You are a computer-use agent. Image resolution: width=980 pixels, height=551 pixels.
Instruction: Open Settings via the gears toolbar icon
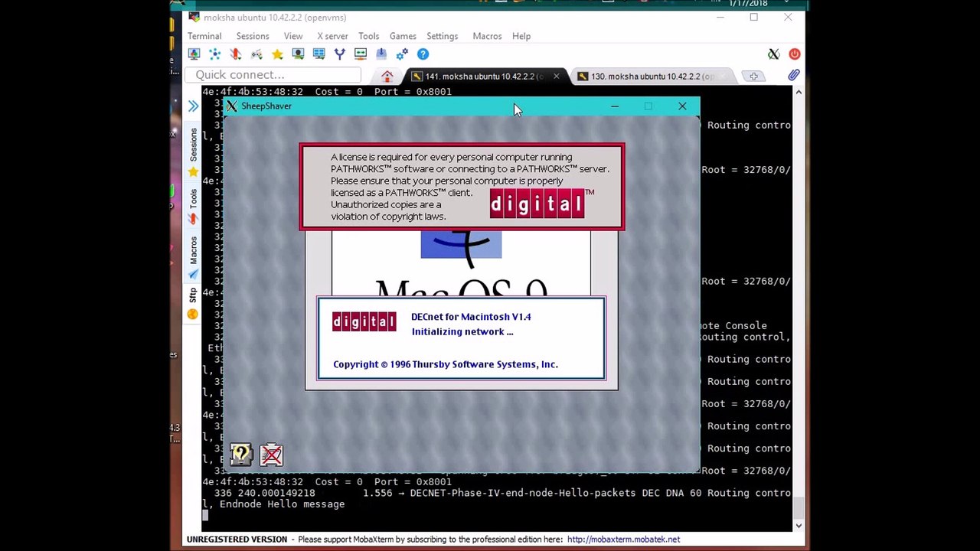pos(402,54)
